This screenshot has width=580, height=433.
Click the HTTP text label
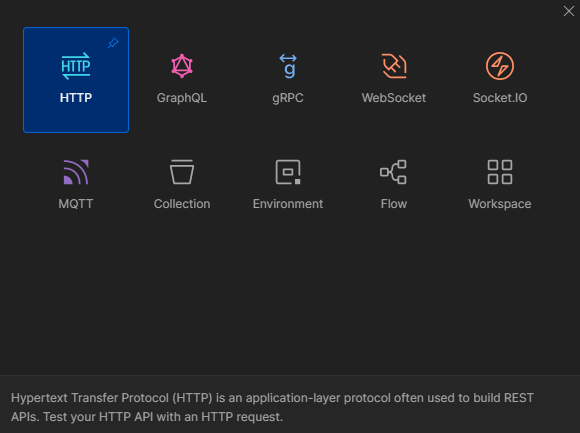[76, 98]
